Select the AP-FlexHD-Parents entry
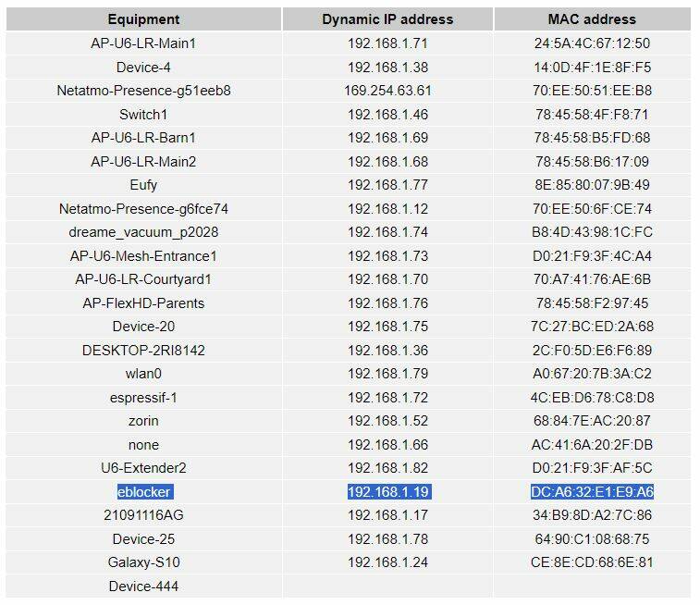Viewport: 700px width, 605px height. coord(143,303)
